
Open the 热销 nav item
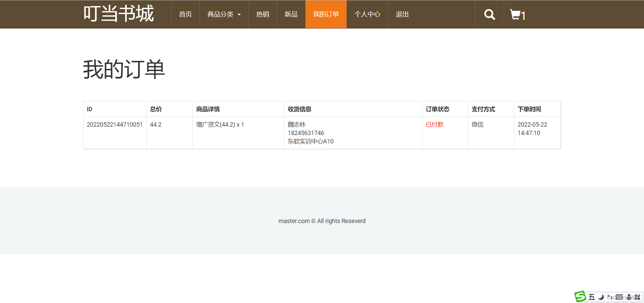[x=263, y=14]
